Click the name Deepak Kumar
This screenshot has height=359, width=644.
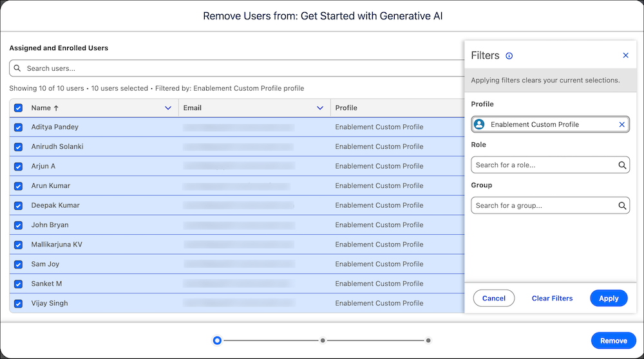pos(55,205)
